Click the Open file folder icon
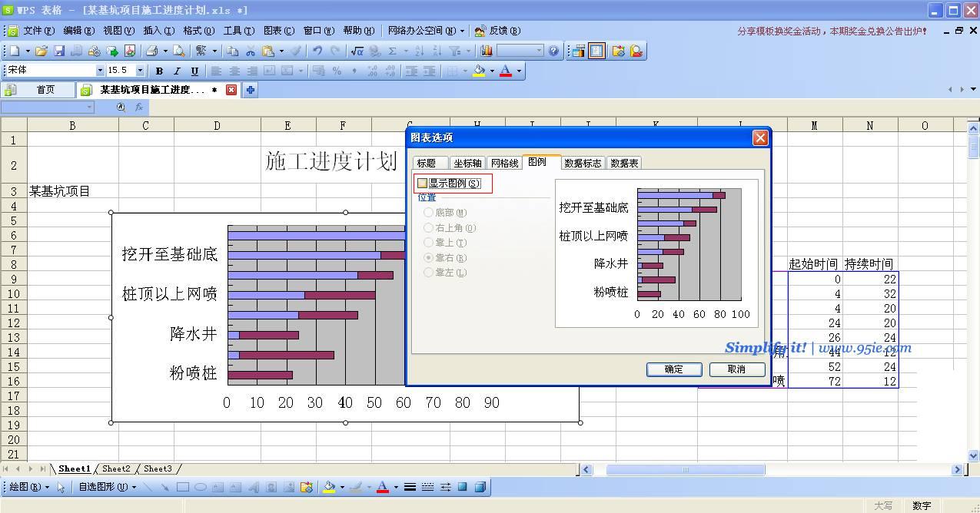Viewport: 980px width, 513px height. (x=42, y=51)
